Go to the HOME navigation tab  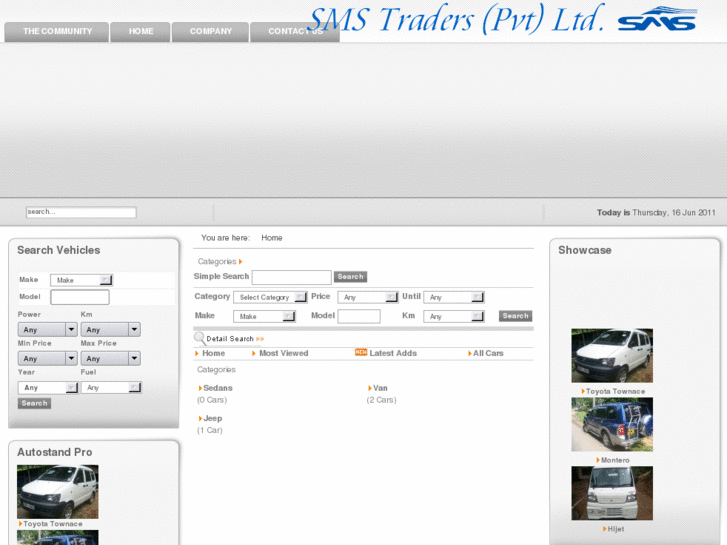[x=140, y=32]
